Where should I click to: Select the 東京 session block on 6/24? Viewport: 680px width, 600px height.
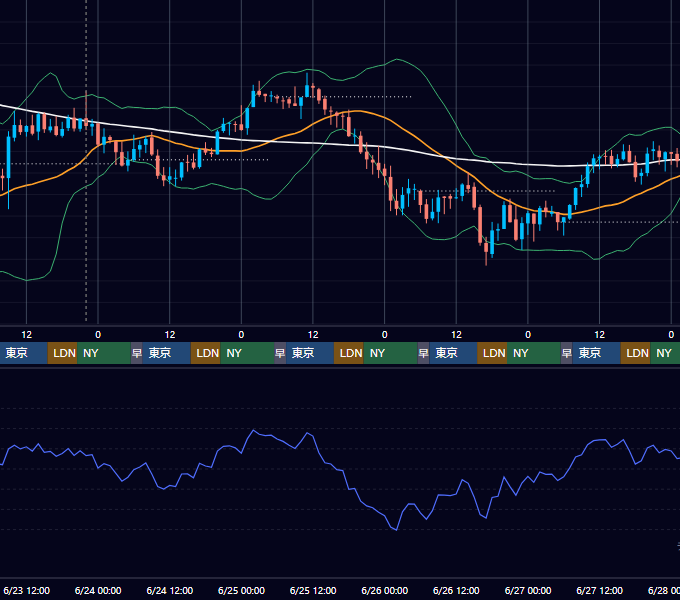(x=167, y=353)
